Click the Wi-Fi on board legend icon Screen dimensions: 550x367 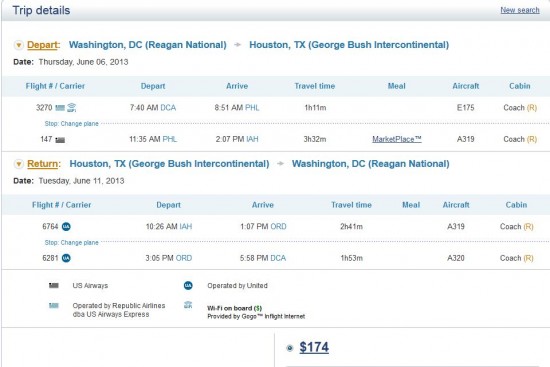pos(188,305)
